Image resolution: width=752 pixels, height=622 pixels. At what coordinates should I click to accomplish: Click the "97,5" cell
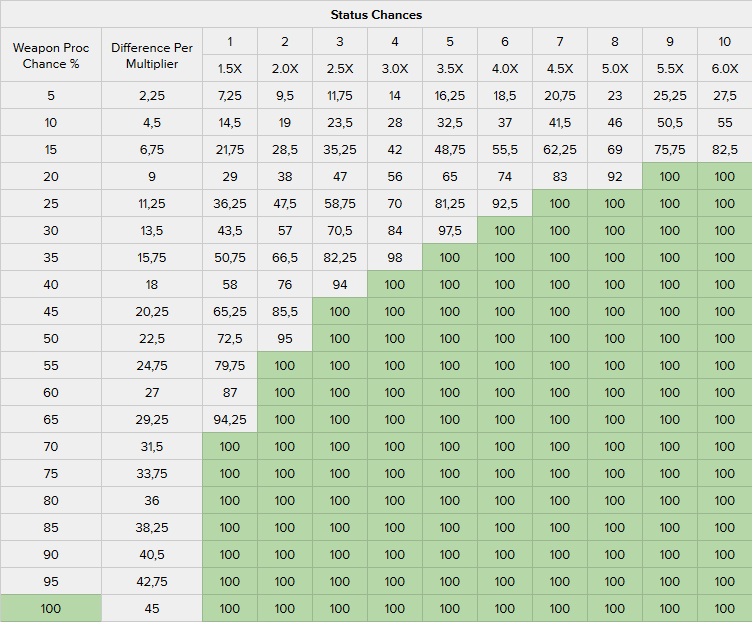point(450,231)
